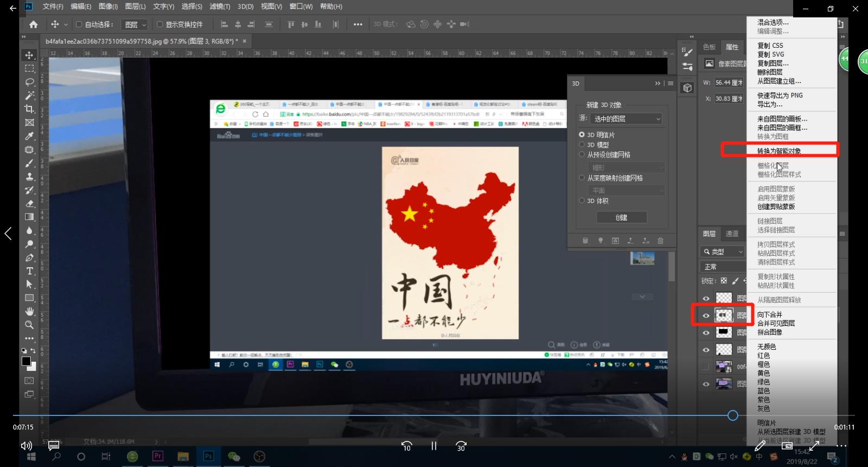Select the 3D 体积 radio option

point(582,201)
